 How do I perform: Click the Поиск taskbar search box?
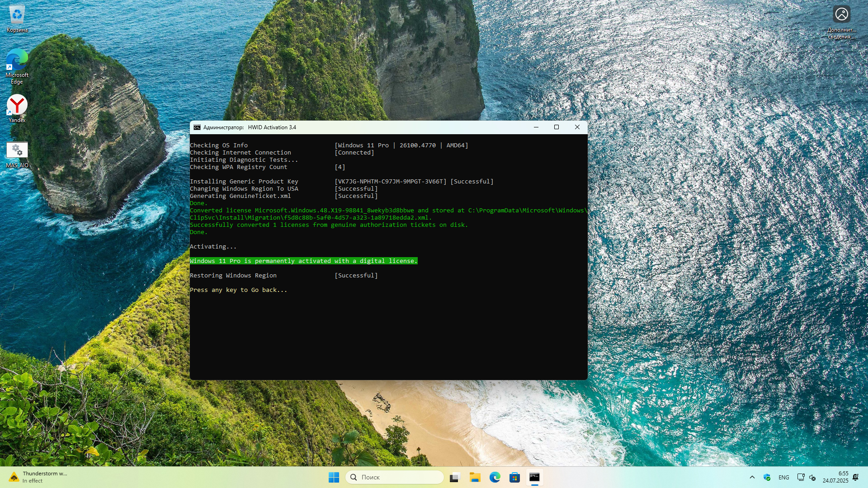(395, 477)
